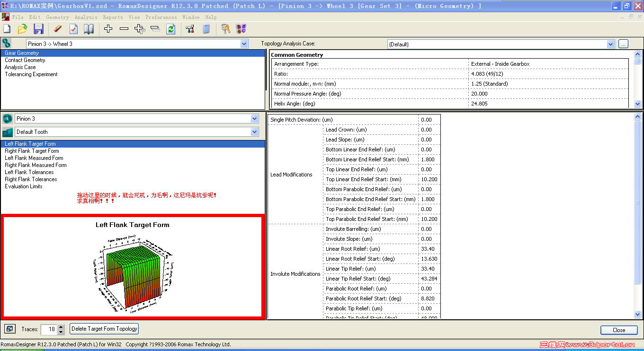Click the window icon left of Traces
Image resolution: width=644 pixels, height=351 pixels.
click(9, 329)
